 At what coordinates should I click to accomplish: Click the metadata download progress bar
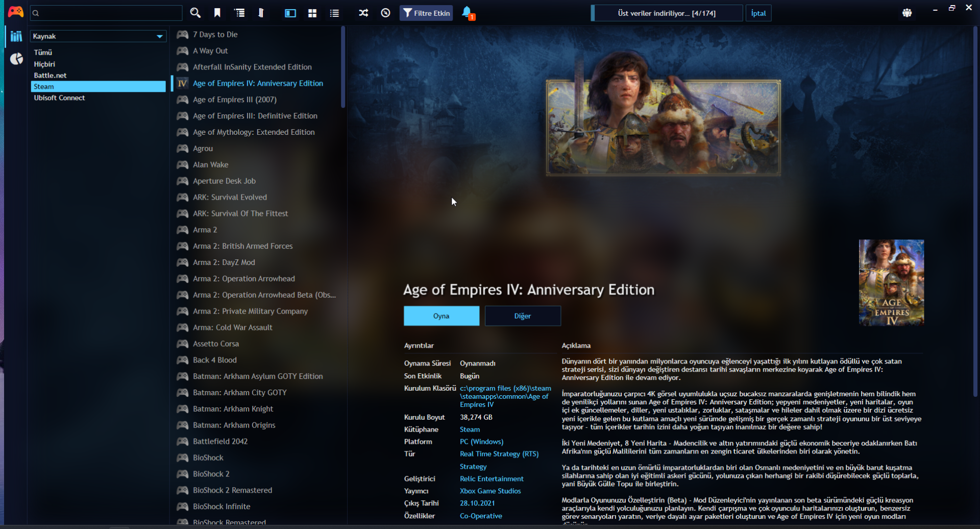[667, 13]
